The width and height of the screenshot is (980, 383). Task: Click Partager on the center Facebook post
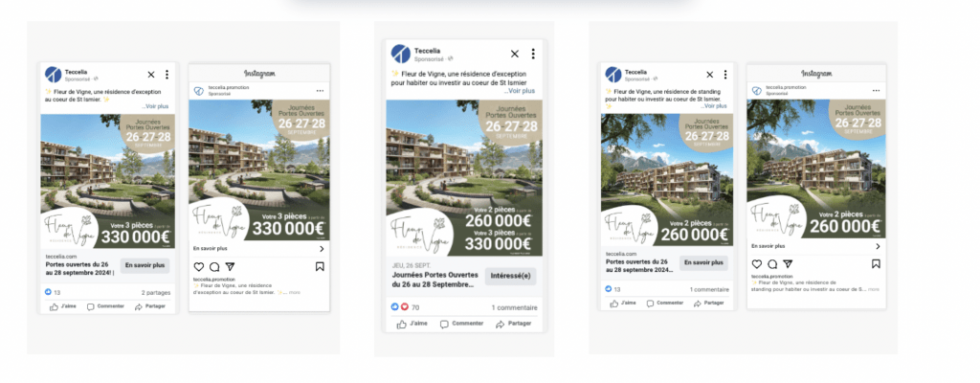(513, 324)
